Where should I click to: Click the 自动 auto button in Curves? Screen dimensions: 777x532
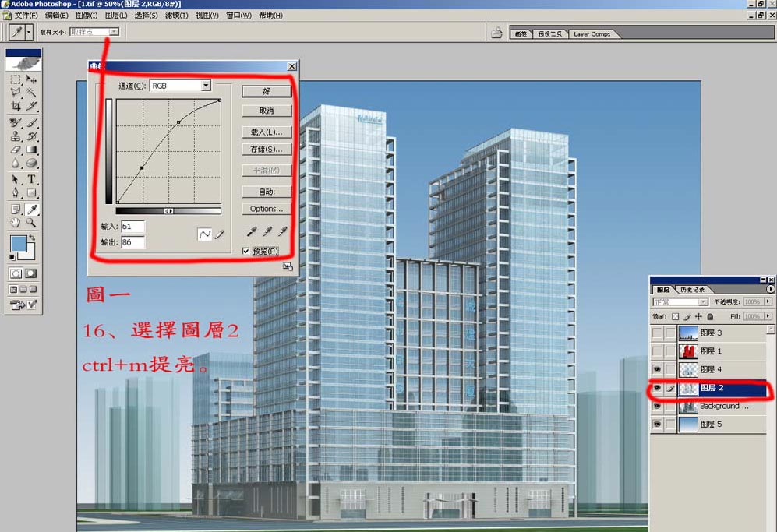click(267, 192)
